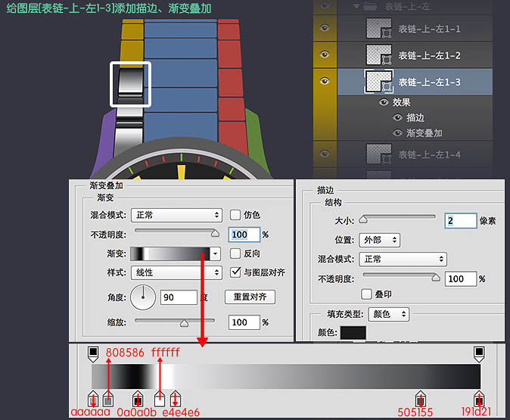Select the aaaaaa color stop

pyautogui.click(x=93, y=399)
